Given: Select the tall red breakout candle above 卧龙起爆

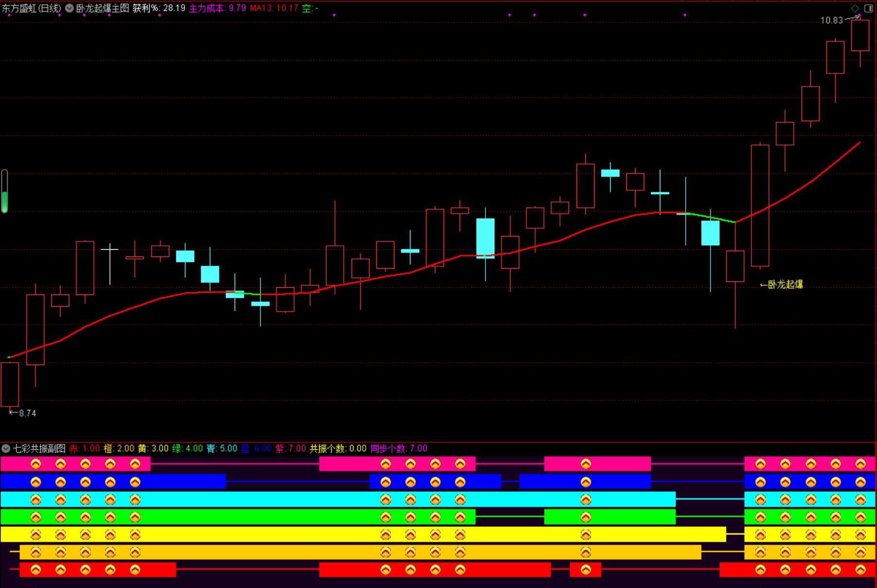Looking at the screenshot, I should point(760,205).
